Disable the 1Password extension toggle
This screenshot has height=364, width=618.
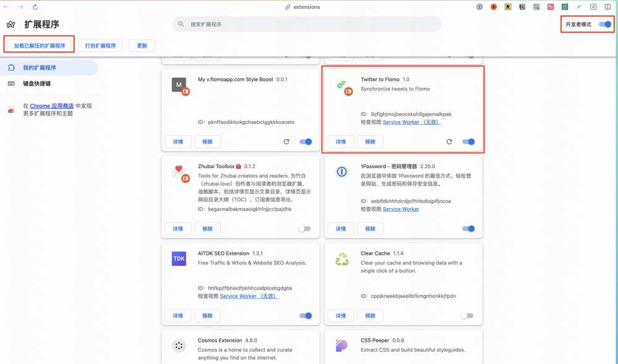point(468,229)
